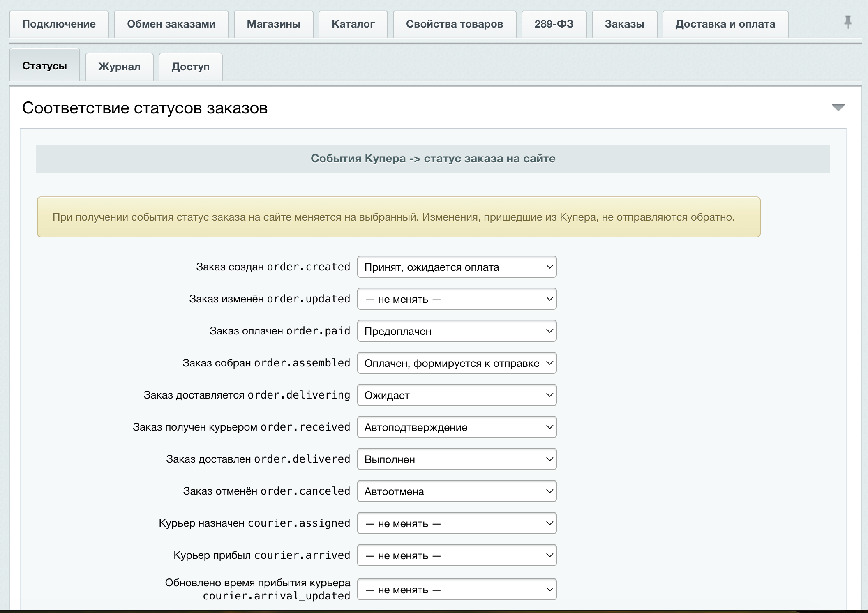Open the order.received status dropdown

tap(457, 427)
